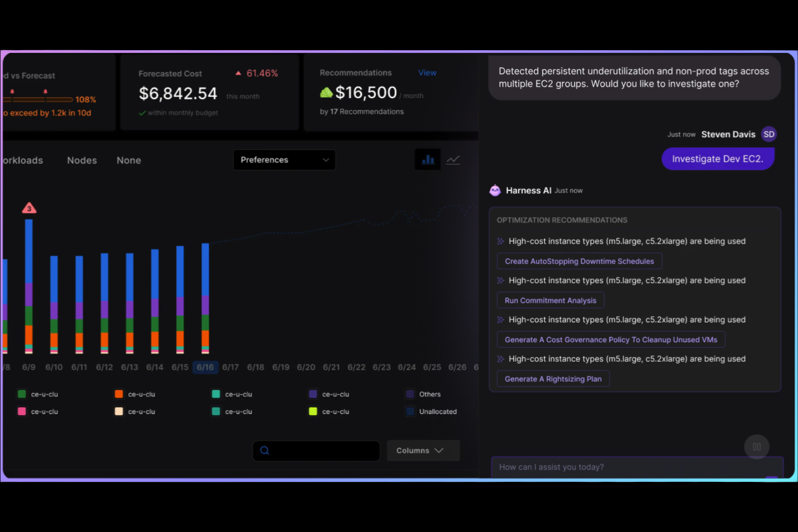Toggle the green ce-u-clu legend swatch
The height and width of the screenshot is (532, 798).
pos(21,394)
